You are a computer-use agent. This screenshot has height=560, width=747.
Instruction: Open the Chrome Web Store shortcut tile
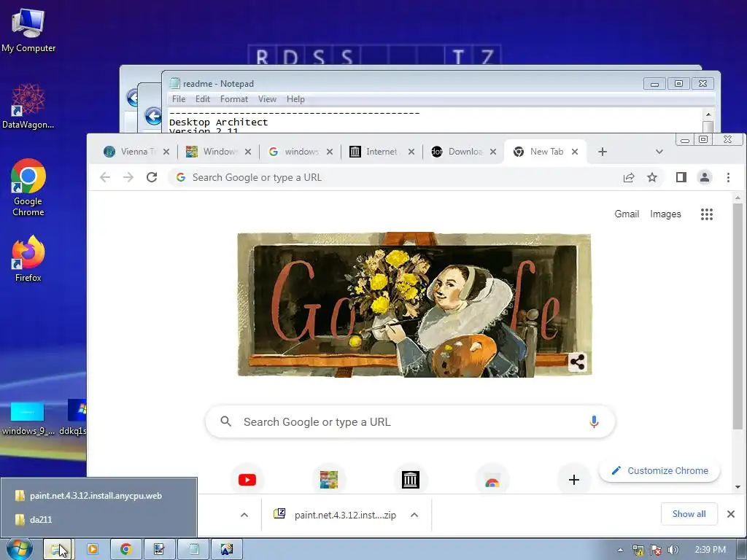492,480
